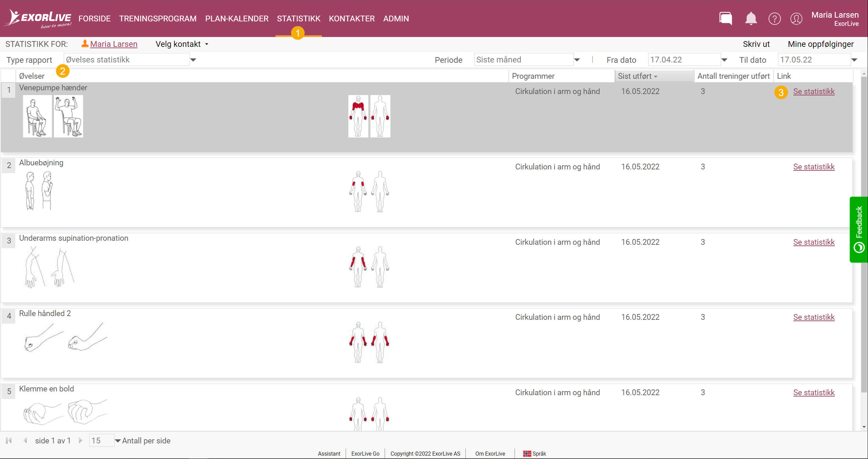This screenshot has width=868, height=459.
Task: Click the Assistant footer link
Action: [x=329, y=454]
